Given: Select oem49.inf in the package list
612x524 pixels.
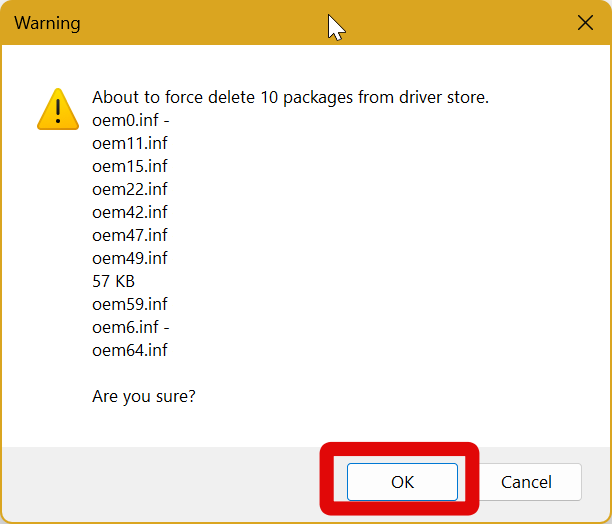Looking at the screenshot, I should point(129,258).
